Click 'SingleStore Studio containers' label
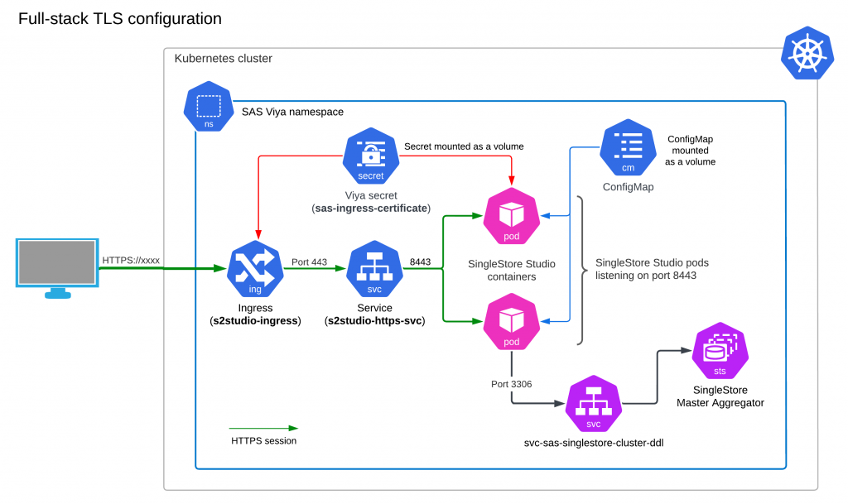Screen dimensions: 848x504 (x=512, y=270)
